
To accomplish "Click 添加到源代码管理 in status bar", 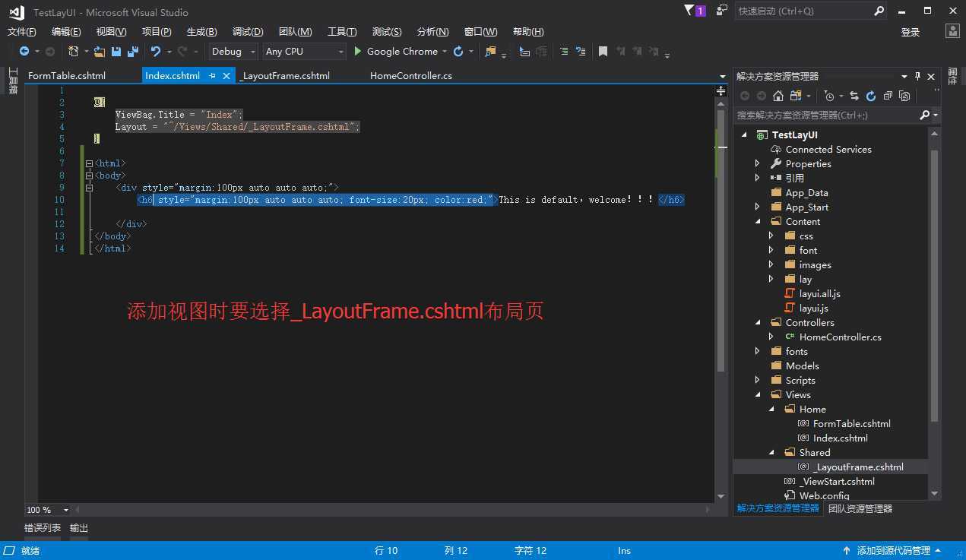I will click(x=893, y=551).
